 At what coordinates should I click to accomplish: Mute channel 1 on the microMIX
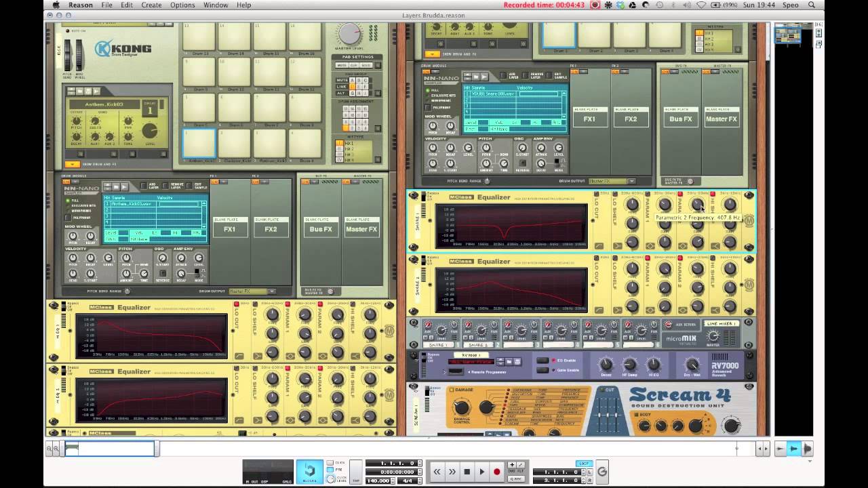click(425, 338)
